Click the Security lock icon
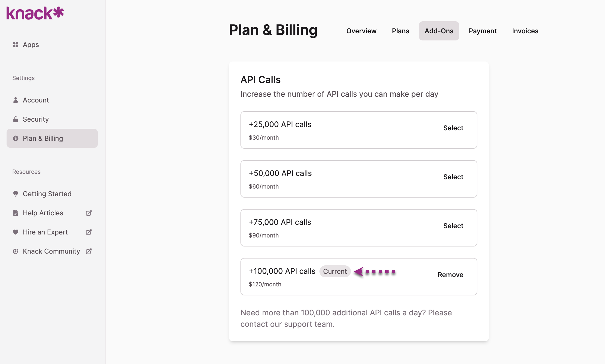 coord(16,119)
